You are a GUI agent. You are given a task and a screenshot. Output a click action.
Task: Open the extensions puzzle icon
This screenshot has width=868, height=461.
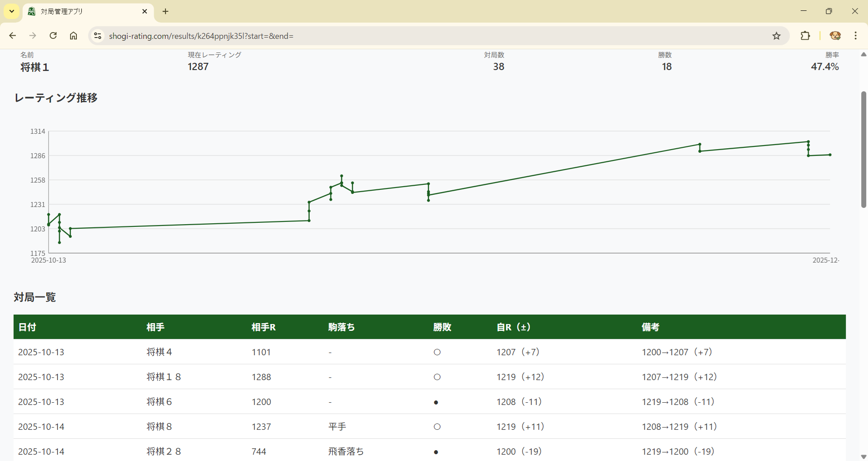(805, 36)
